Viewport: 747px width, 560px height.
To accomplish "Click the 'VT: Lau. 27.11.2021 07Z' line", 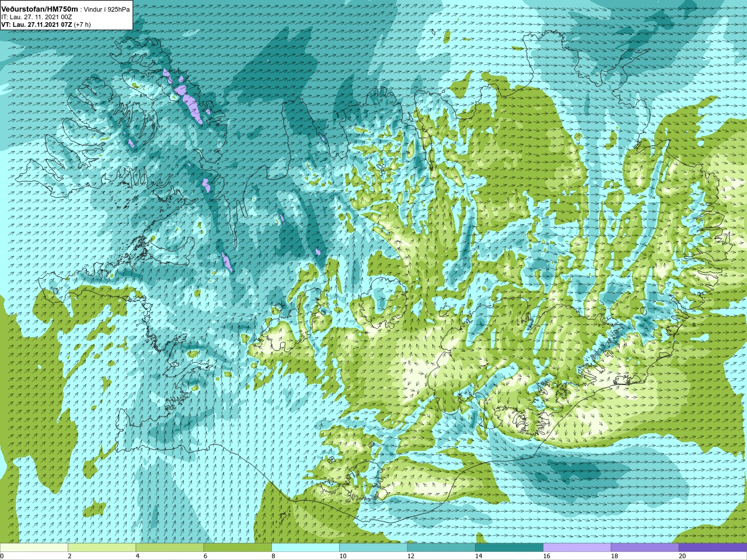I will point(36,24).
